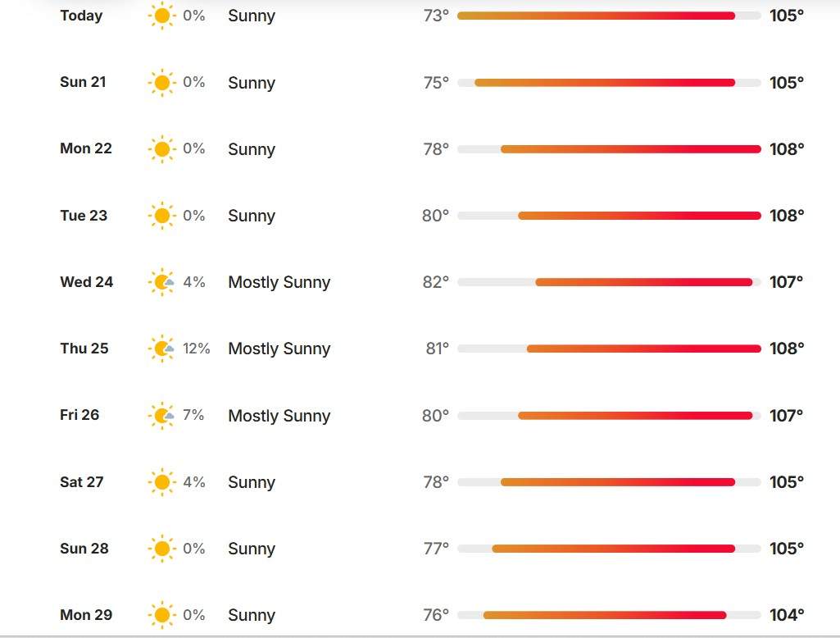Click the sun icon for Mon 22
Screen dimensions: 840x638
click(161, 149)
